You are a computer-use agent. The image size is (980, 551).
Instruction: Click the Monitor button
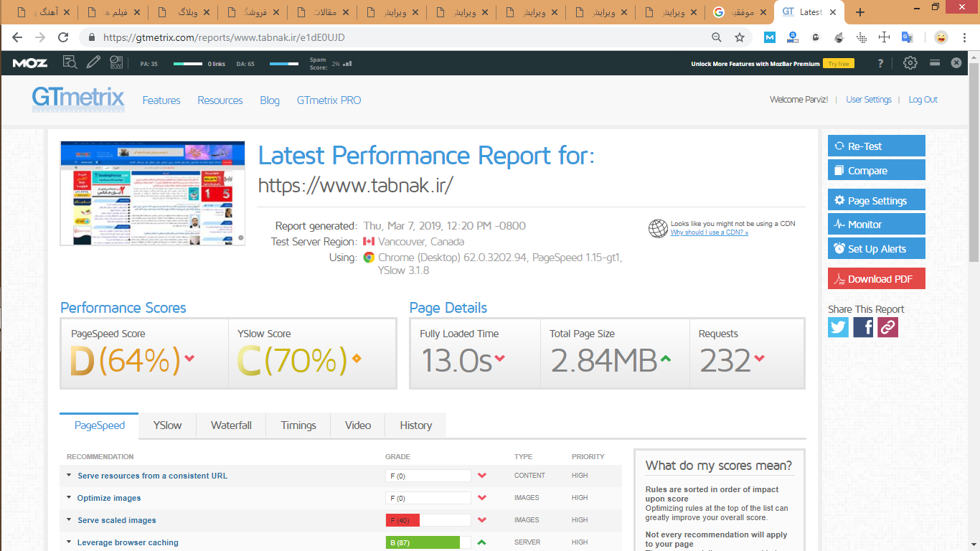877,224
